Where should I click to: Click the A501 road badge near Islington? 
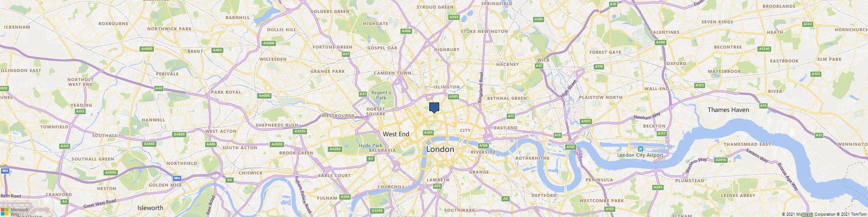click(x=454, y=96)
